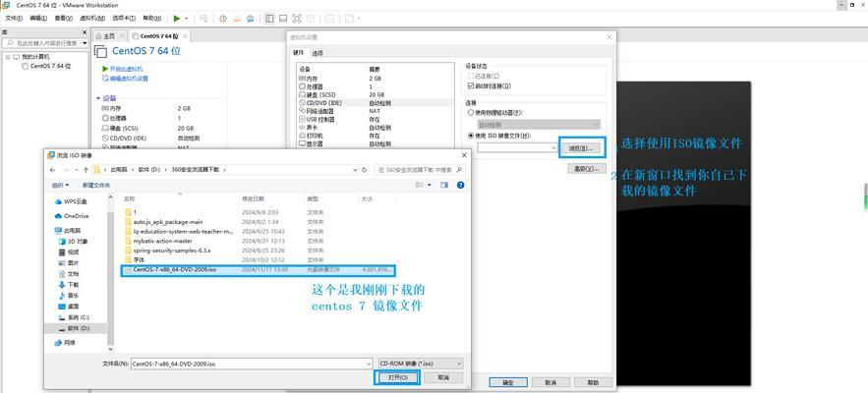This screenshot has height=393, width=868.
Task: Open the 虚拟机(M) menu
Action: coord(92,19)
